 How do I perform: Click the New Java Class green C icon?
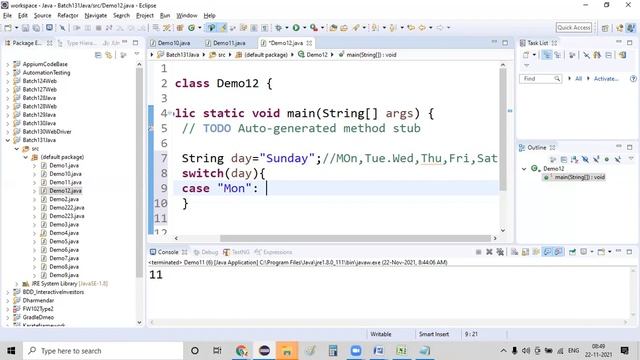[191, 28]
